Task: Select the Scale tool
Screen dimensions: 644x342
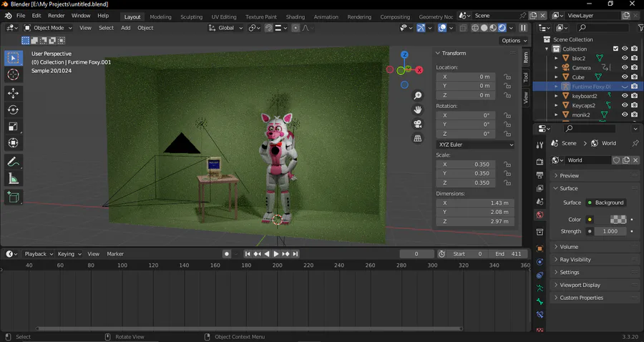Action: click(x=13, y=127)
